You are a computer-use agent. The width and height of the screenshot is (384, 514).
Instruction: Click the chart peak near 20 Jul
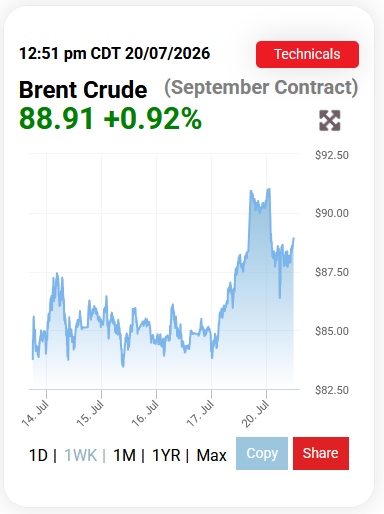coord(268,189)
